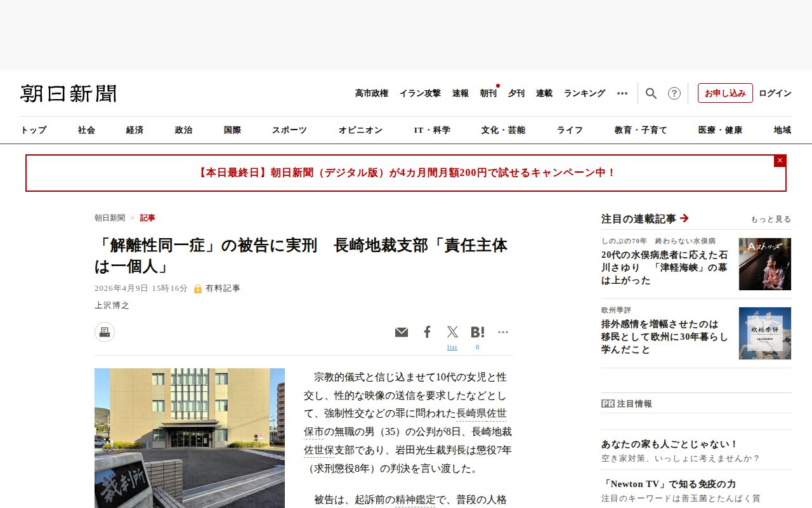Go to the ライフ section
The image size is (812, 508).
(570, 130)
